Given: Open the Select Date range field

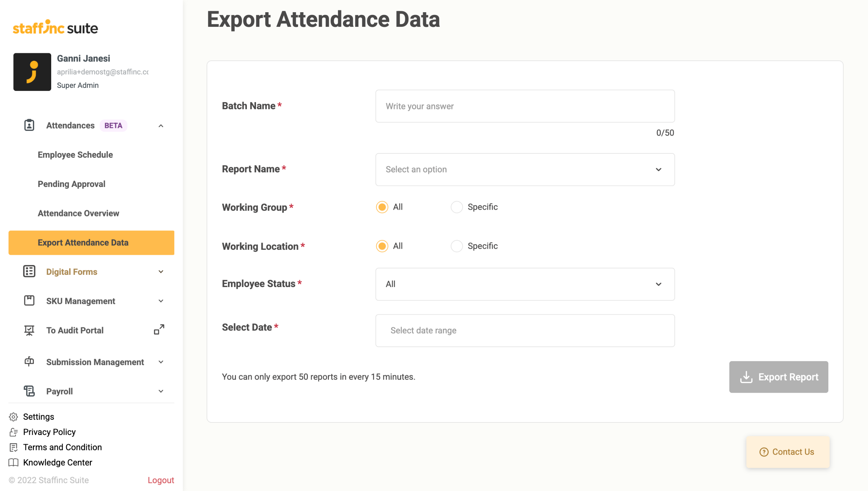Looking at the screenshot, I should click(525, 331).
